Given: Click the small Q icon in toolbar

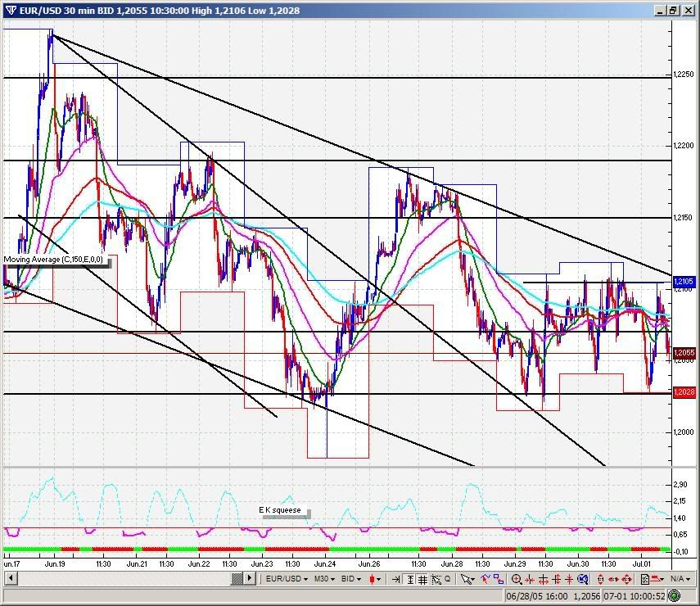Looking at the screenshot, I should (x=447, y=579).
